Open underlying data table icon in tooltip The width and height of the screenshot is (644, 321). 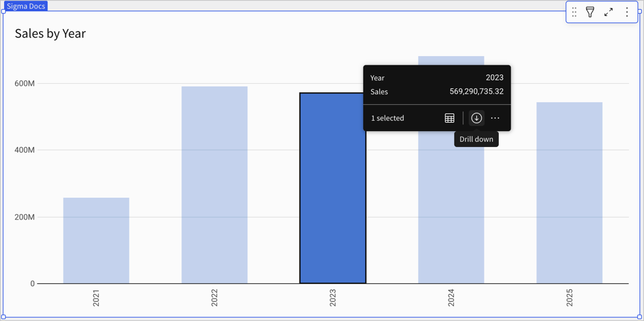(x=450, y=118)
